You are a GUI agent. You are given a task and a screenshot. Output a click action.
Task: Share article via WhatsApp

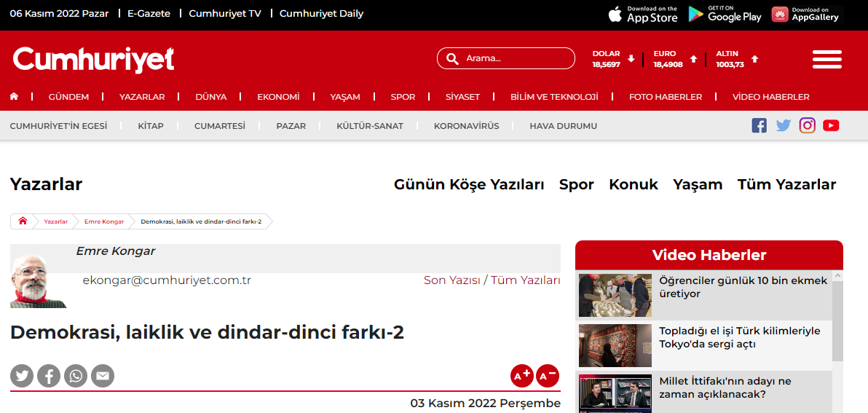[x=76, y=376]
